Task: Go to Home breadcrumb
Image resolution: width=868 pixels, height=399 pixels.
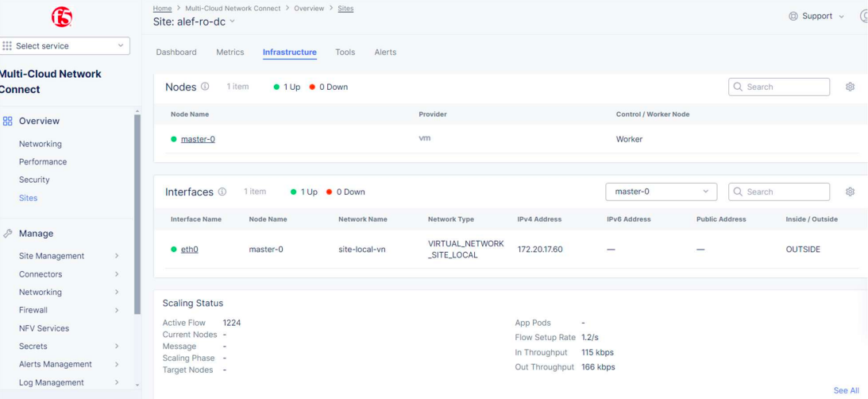Action: click(162, 8)
